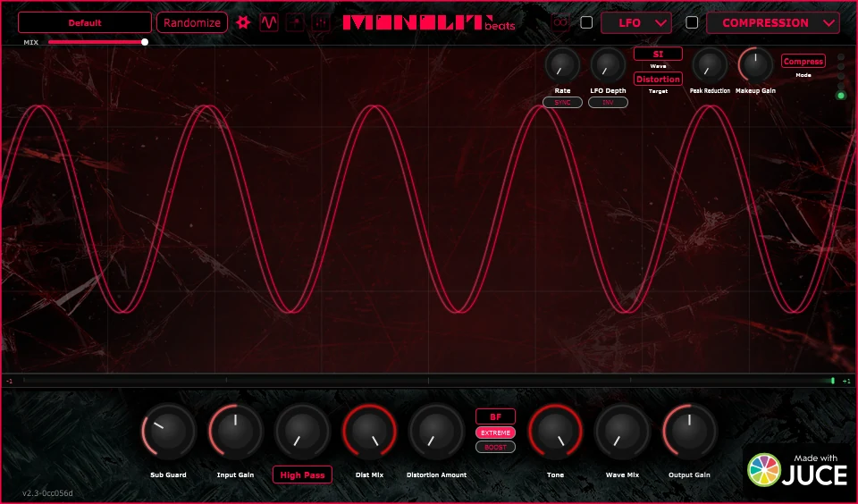Click the MIX slider handle
858x504 pixels.
(x=145, y=42)
